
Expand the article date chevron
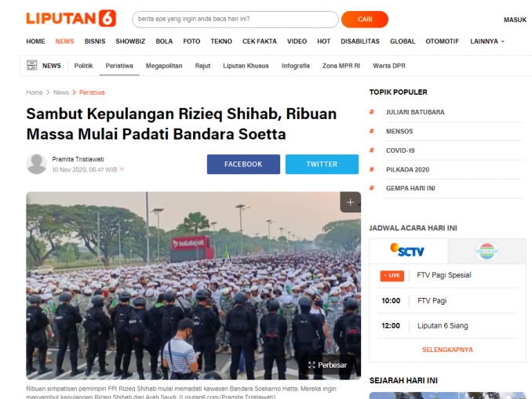click(122, 169)
